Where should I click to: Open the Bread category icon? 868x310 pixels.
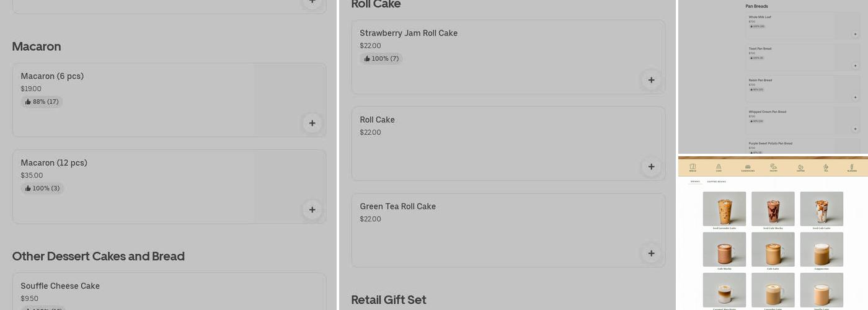(693, 167)
